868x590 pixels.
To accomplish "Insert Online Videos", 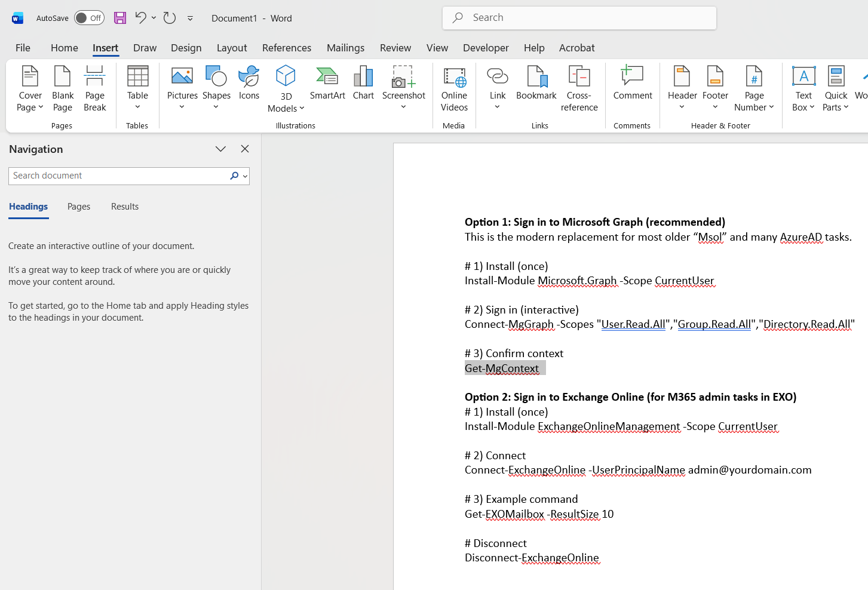I will click(454, 88).
